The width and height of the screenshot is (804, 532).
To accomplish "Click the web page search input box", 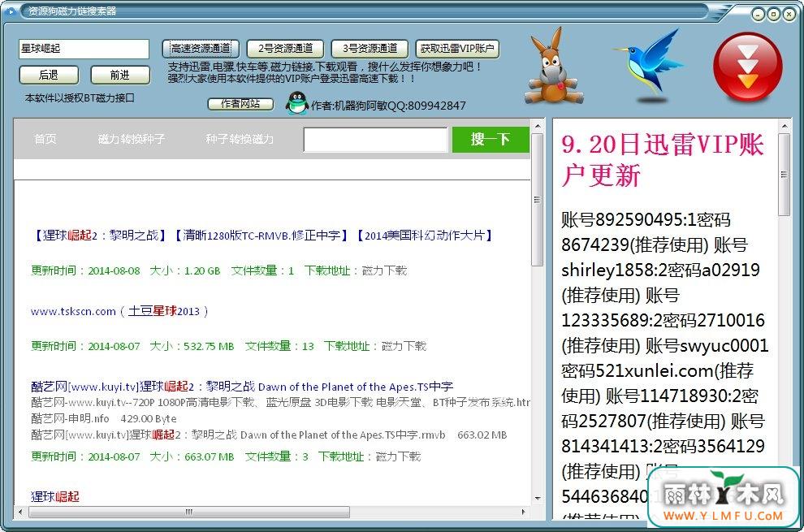I will click(376, 140).
